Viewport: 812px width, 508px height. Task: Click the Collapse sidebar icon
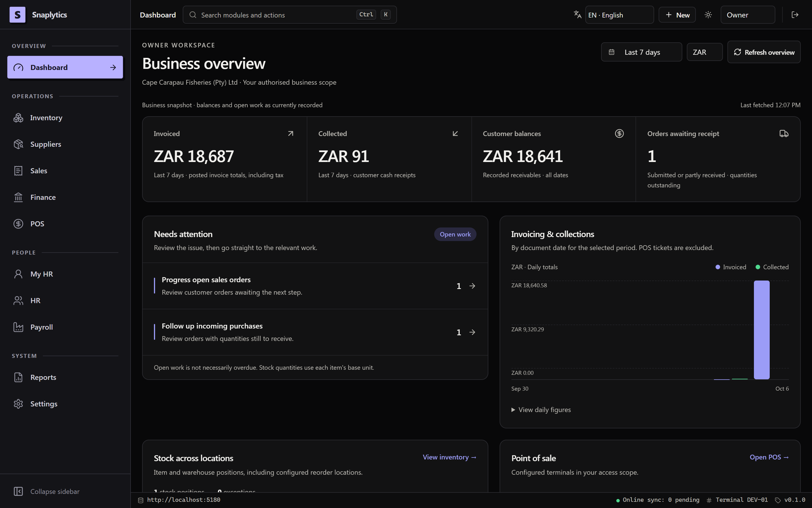tap(18, 491)
